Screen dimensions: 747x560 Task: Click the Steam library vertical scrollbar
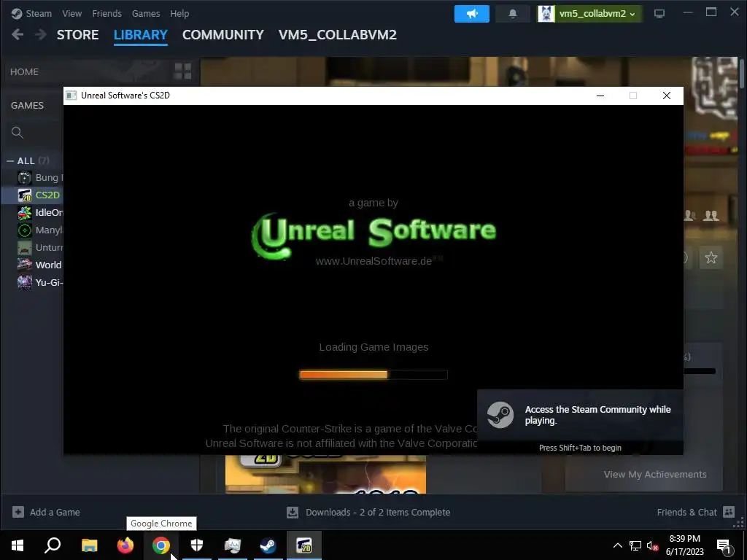(742, 74)
